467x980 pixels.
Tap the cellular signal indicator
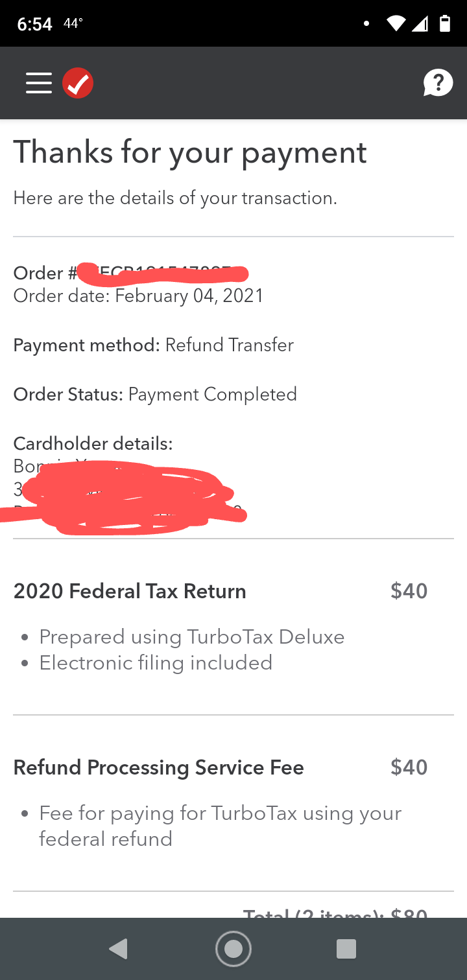[x=421, y=23]
